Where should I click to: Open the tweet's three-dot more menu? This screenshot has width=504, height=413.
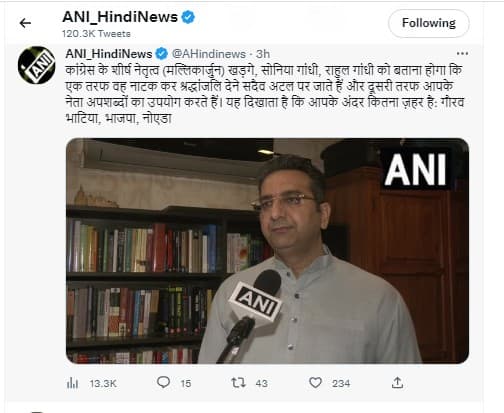(462, 54)
